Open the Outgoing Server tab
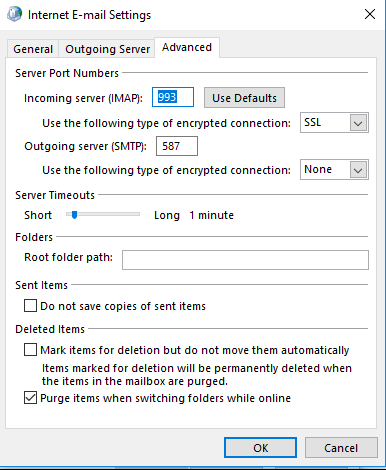 coord(107,49)
